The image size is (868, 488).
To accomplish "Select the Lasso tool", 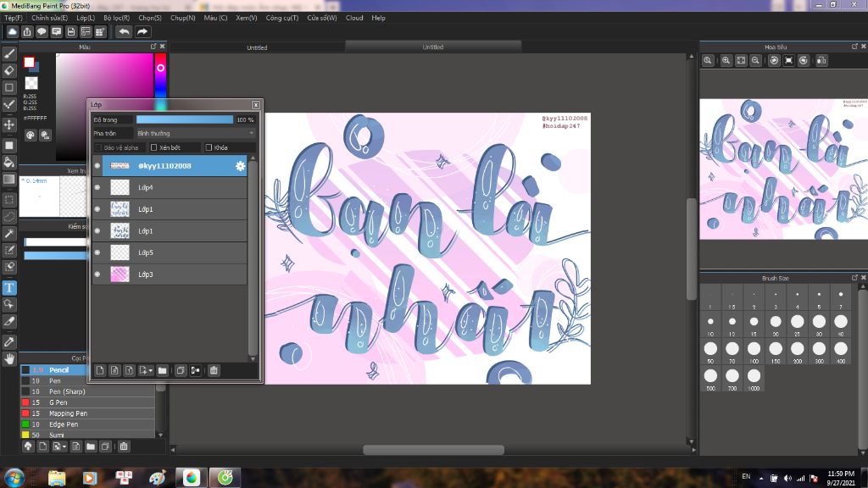I will (9, 216).
